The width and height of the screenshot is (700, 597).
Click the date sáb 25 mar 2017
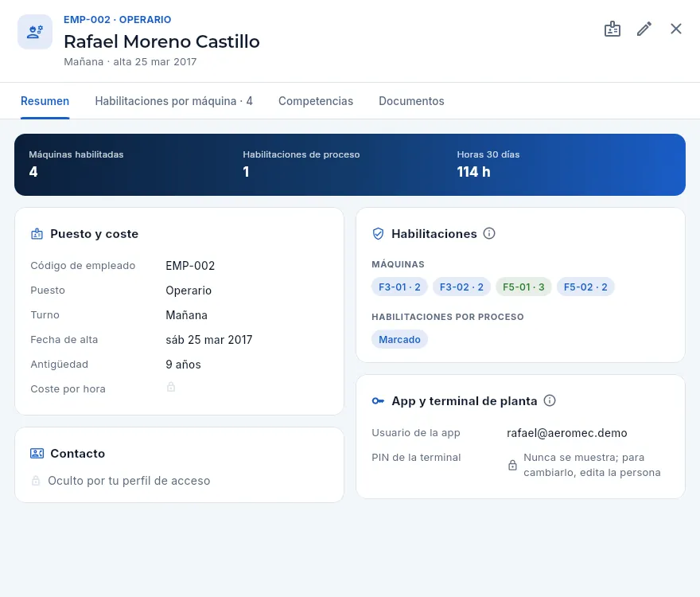pos(209,340)
